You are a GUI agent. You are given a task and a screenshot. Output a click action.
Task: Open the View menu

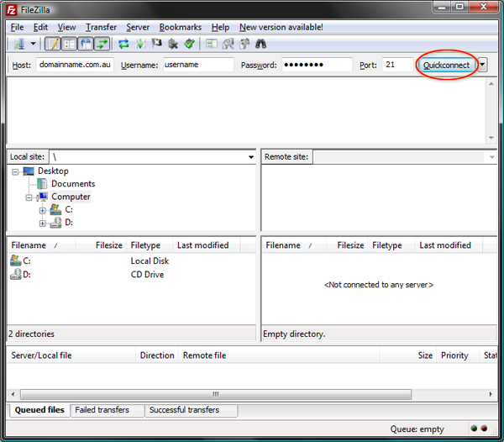pyautogui.click(x=66, y=28)
